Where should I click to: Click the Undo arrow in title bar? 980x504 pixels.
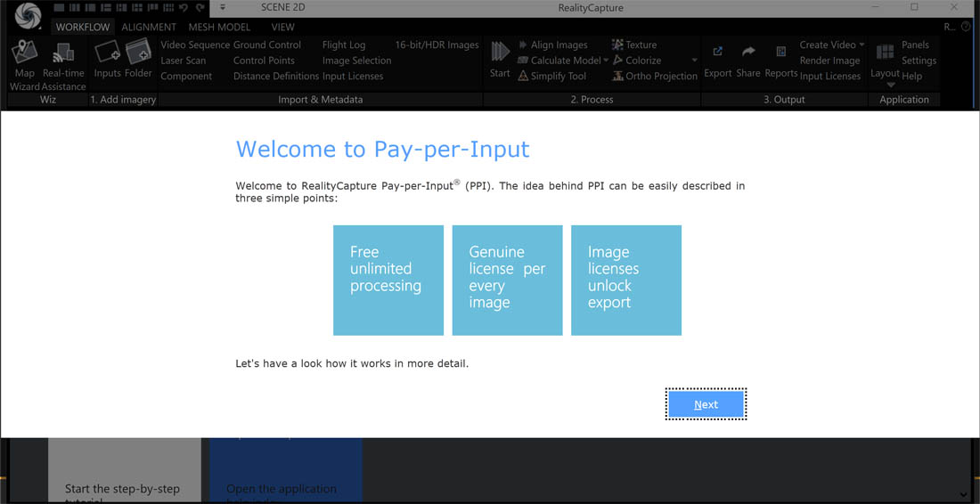184,7
